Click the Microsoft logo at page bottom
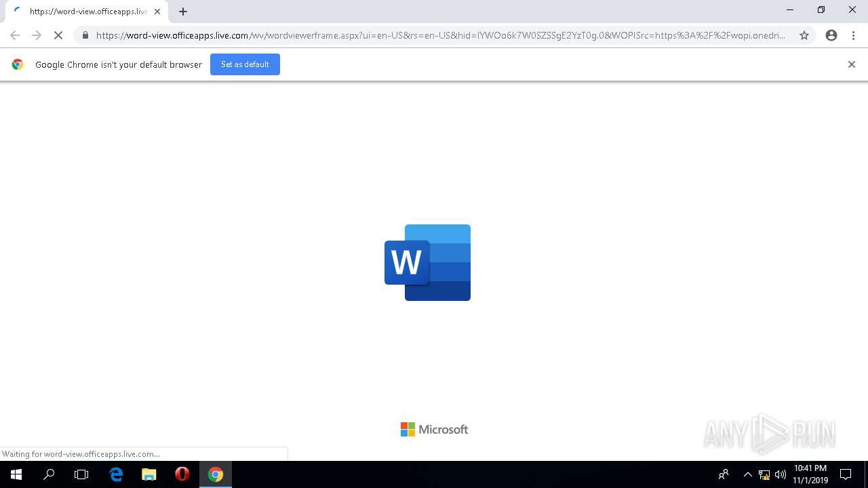This screenshot has height=488, width=868. coord(434,429)
